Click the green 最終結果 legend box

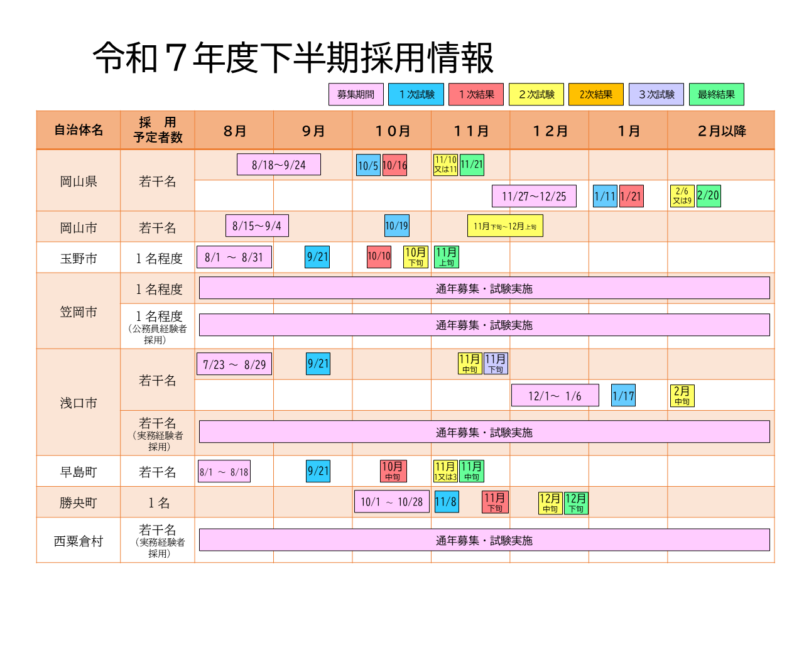click(716, 95)
